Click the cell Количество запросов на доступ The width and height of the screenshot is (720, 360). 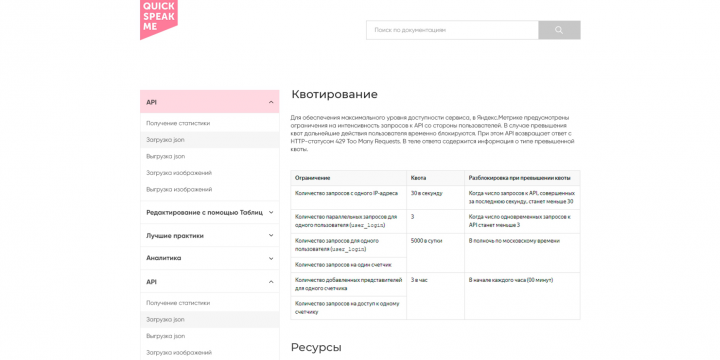pyautogui.click(x=349, y=308)
